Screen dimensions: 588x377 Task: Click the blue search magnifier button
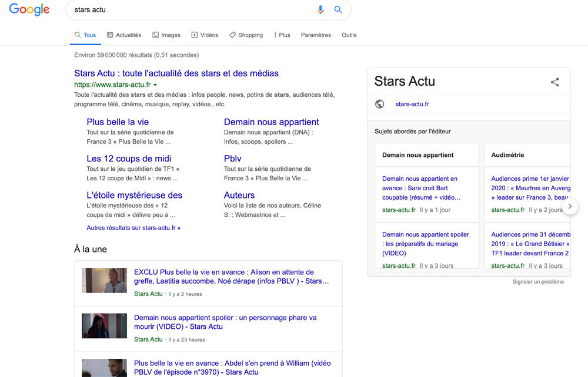(338, 10)
